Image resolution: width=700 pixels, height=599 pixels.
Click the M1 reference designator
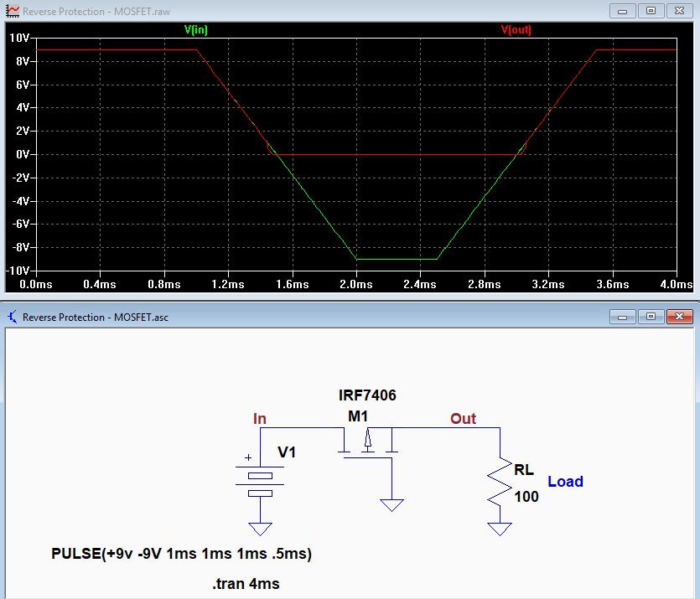point(358,416)
